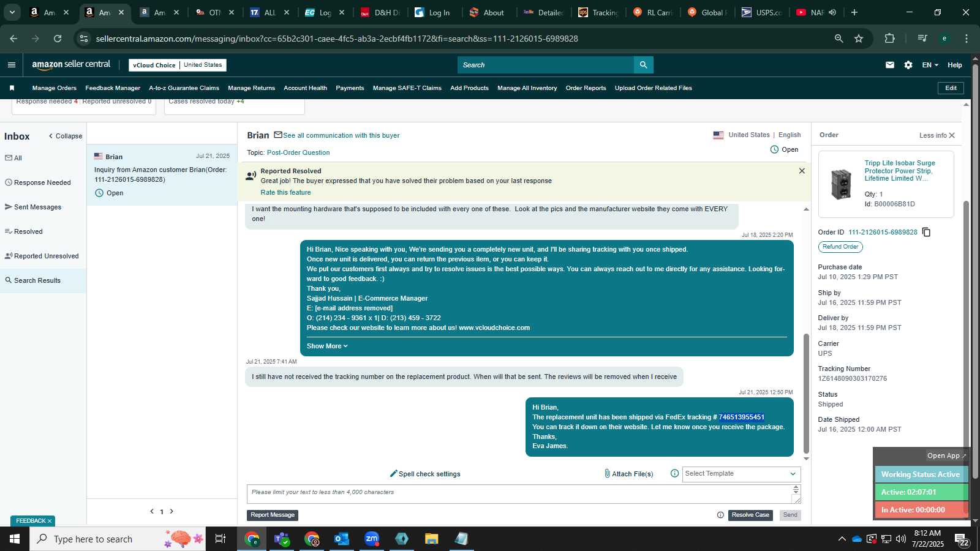Click Less info to hide order panel
Screen dimensions: 980x551
937,135
